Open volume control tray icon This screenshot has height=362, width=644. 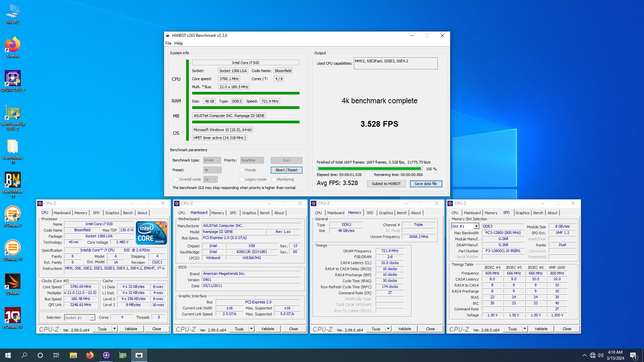pyautogui.click(x=601, y=355)
